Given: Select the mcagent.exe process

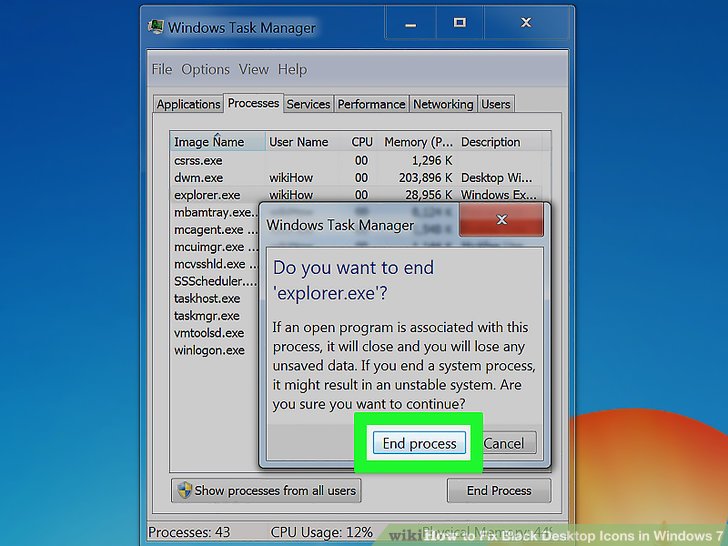Looking at the screenshot, I should point(215,230).
